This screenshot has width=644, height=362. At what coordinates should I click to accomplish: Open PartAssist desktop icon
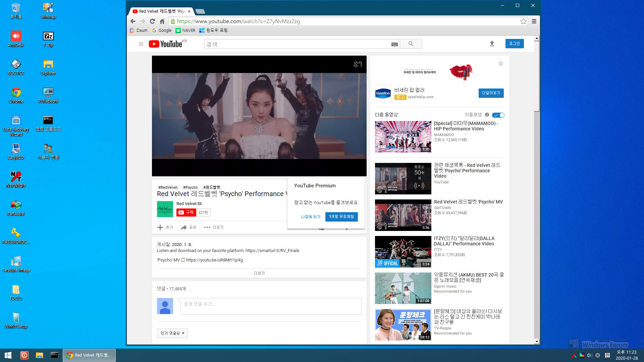click(16, 208)
